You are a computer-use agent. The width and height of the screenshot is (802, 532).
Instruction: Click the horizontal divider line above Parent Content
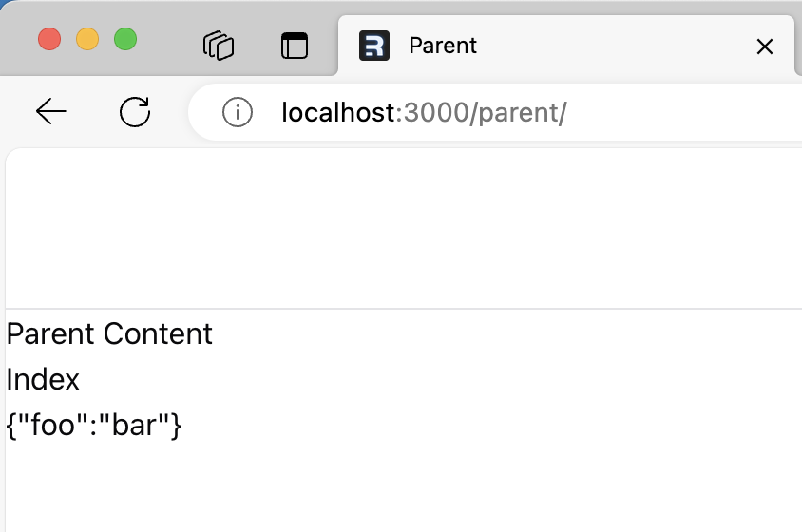tap(404, 309)
